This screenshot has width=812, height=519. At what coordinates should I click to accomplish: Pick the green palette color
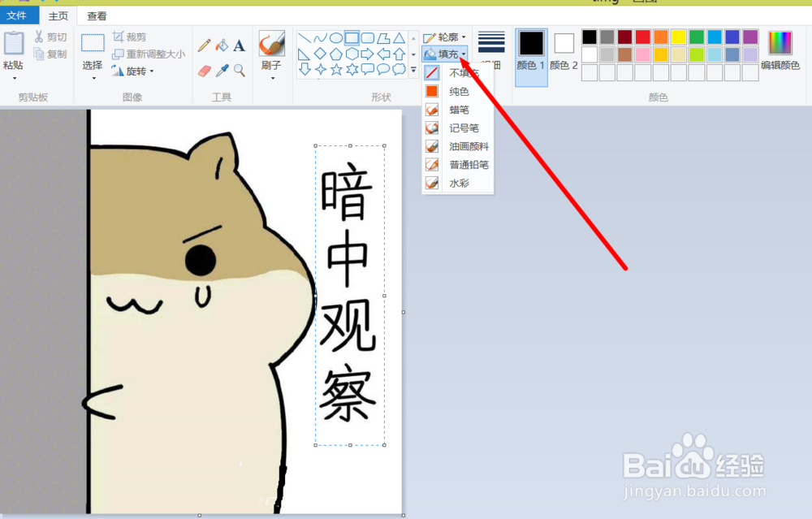tap(697, 37)
